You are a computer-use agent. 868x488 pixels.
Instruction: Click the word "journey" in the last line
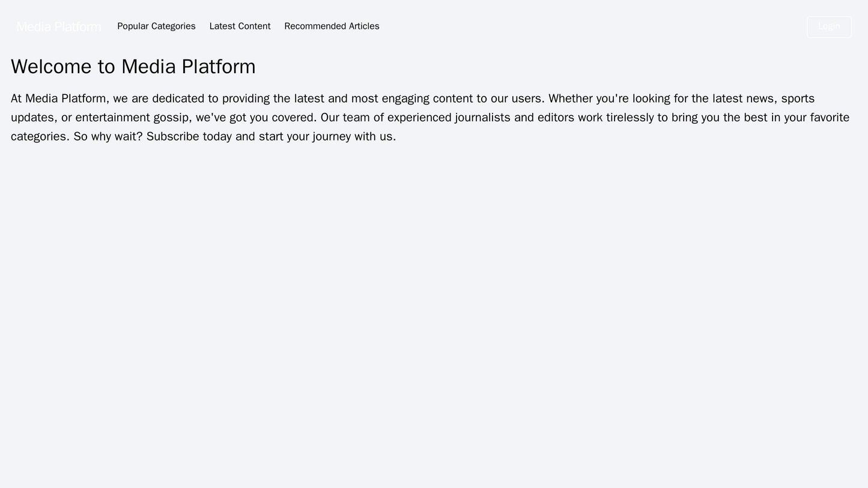click(x=332, y=136)
